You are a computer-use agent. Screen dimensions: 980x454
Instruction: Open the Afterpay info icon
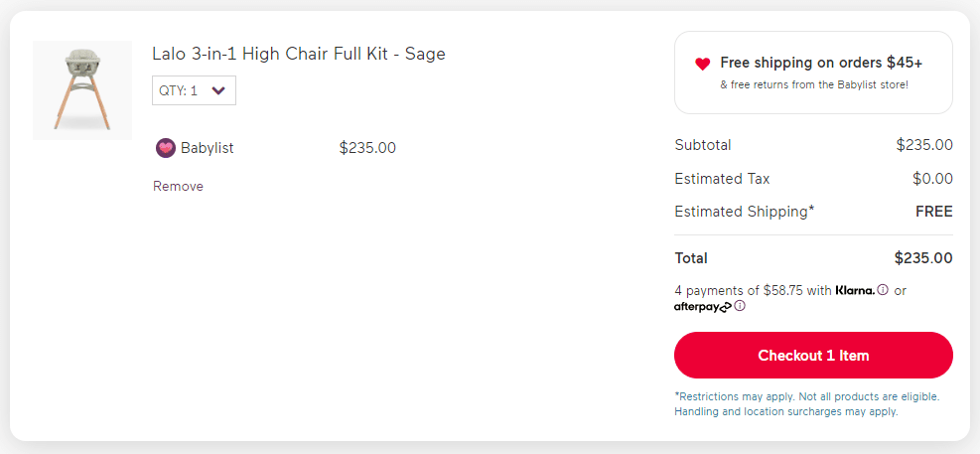coord(740,306)
